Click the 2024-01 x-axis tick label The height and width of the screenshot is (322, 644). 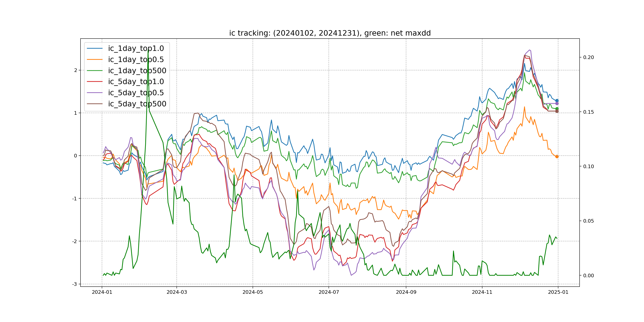point(102,292)
